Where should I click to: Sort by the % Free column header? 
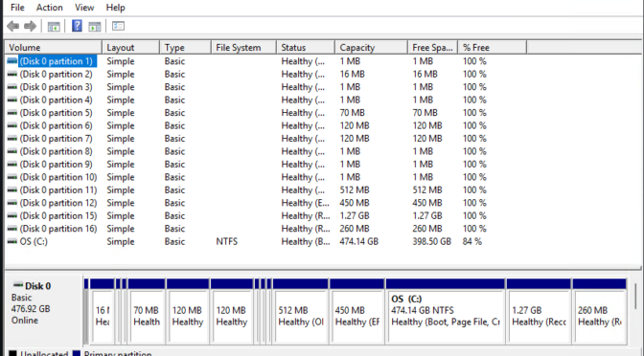(x=493, y=48)
